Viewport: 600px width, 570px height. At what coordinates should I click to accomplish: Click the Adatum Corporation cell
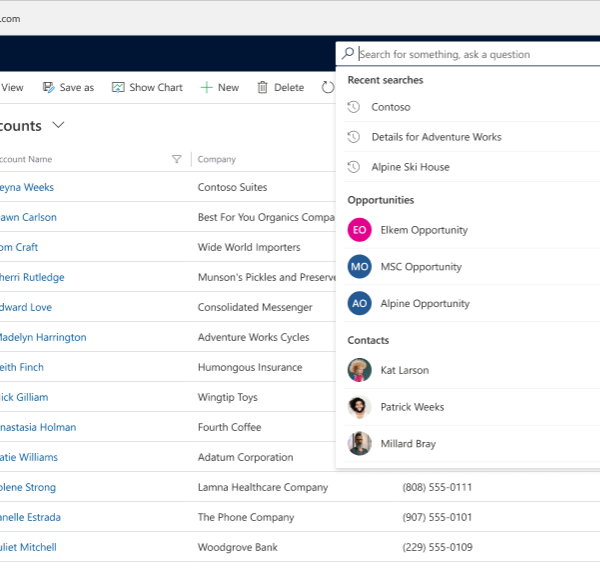(x=245, y=457)
